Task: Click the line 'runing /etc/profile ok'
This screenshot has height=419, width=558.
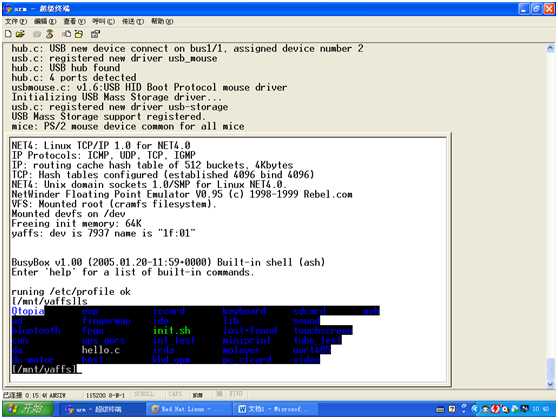Action: [71, 292]
